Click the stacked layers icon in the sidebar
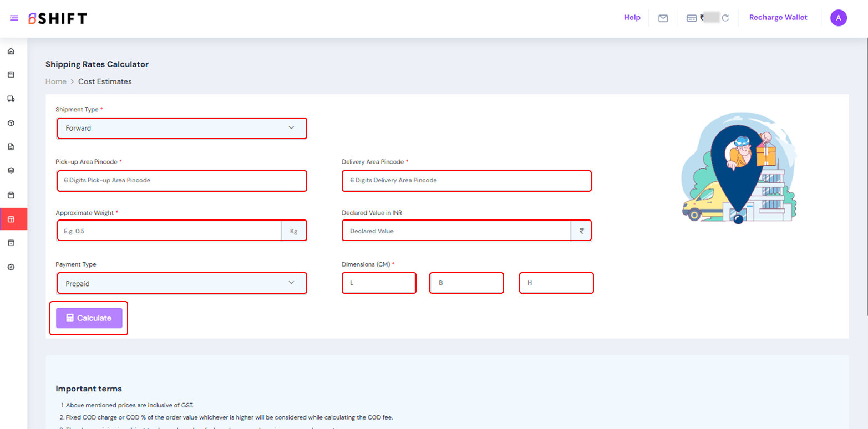Screen dimensions: 868x429 [11, 171]
